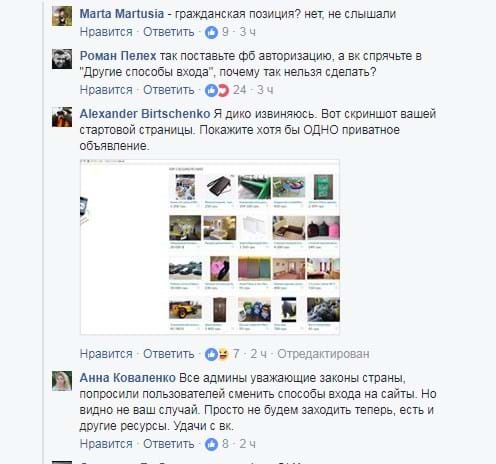Reply to Роман Пелех's comment
The image size is (496, 464).
(x=169, y=90)
